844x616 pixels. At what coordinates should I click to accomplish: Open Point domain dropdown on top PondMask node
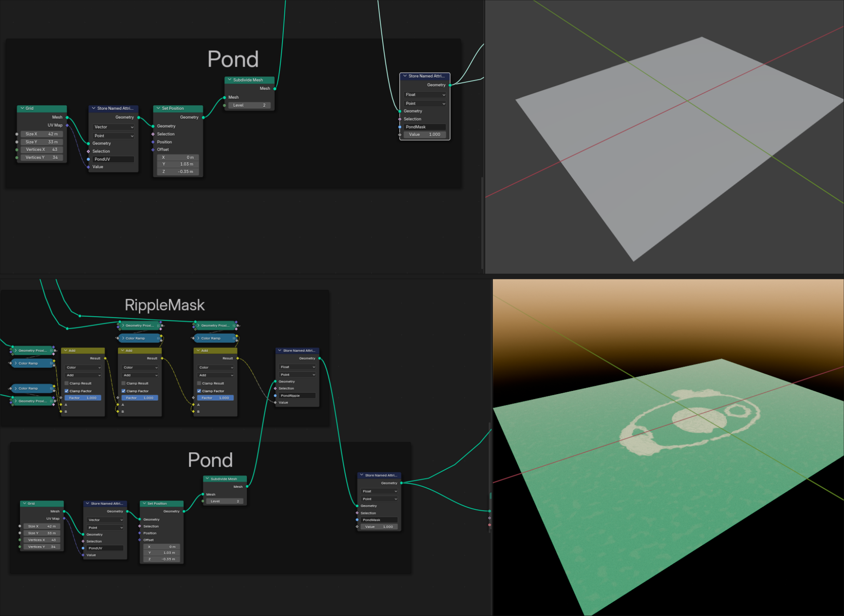pyautogui.click(x=425, y=104)
